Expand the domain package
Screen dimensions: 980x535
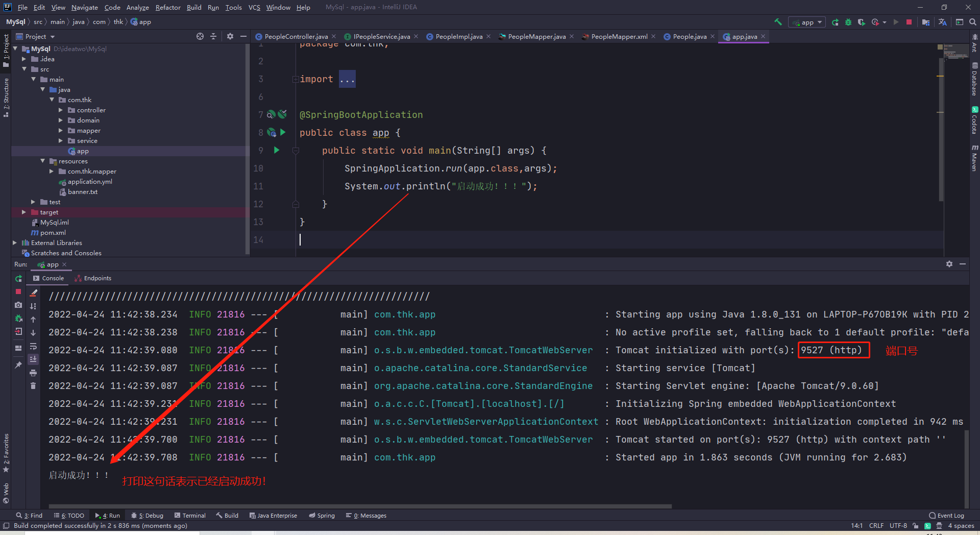(61, 120)
